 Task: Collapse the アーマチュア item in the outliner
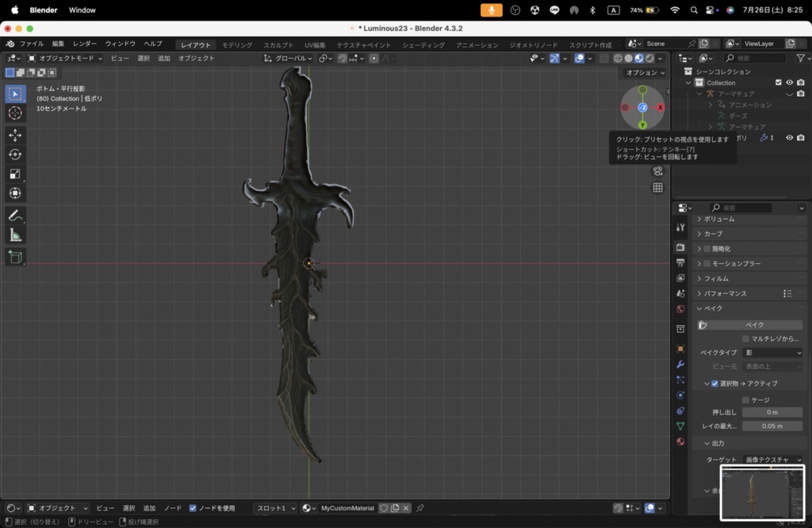click(699, 94)
